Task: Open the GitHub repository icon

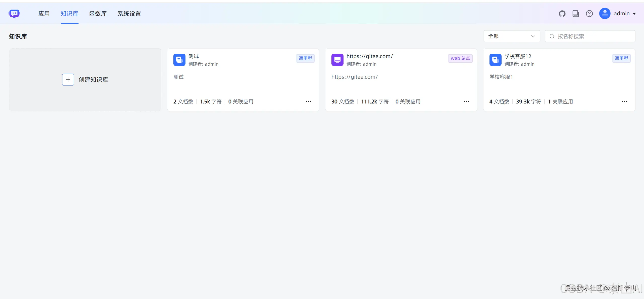Action: click(562, 14)
